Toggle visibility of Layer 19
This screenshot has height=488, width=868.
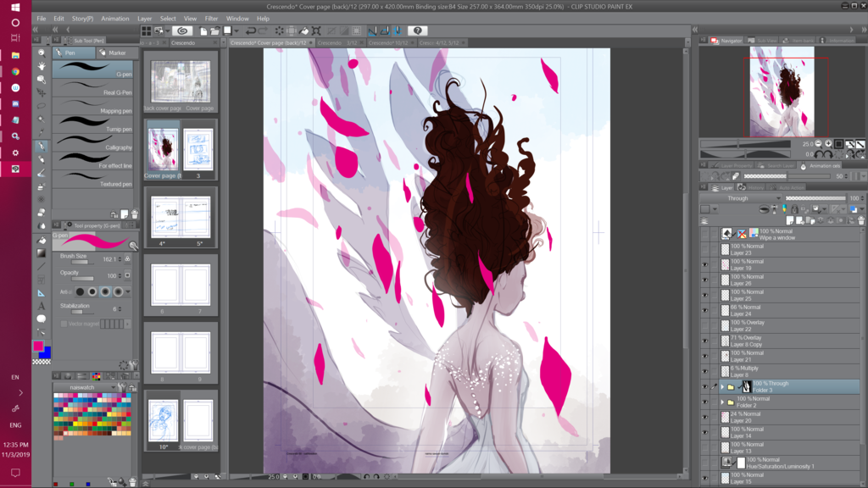[704, 265]
